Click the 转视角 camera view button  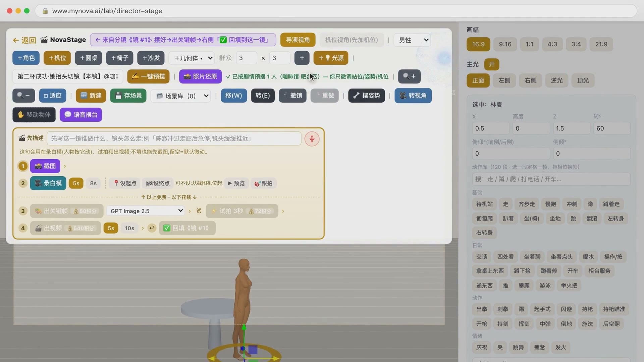pos(413,96)
